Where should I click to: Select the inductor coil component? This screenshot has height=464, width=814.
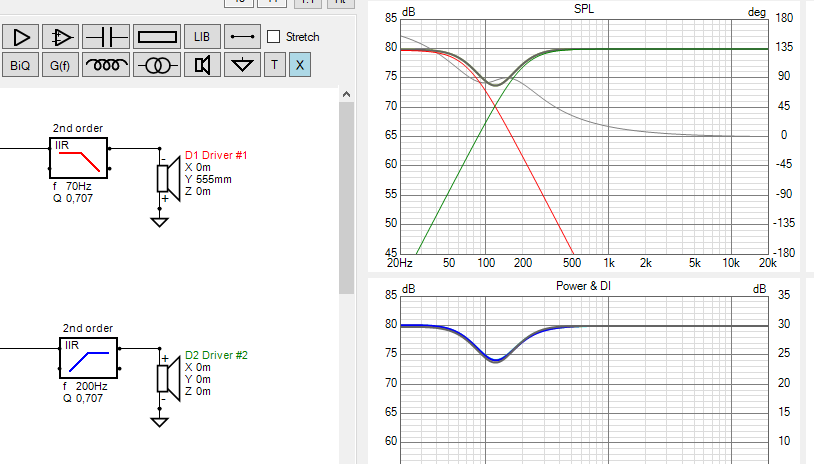(x=107, y=66)
